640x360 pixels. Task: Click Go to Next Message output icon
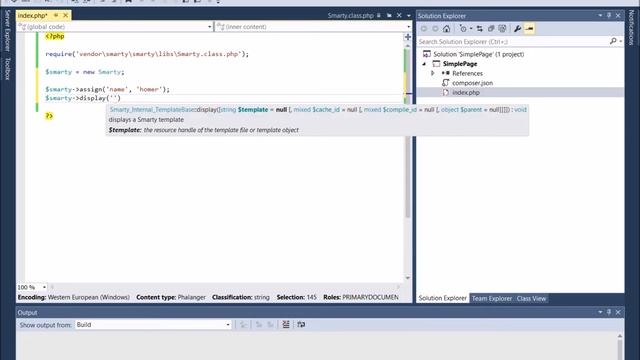[270, 324]
